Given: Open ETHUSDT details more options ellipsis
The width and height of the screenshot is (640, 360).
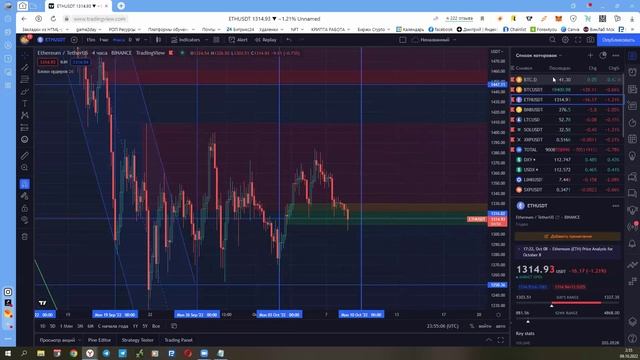Looking at the screenshot, I should click(x=616, y=206).
